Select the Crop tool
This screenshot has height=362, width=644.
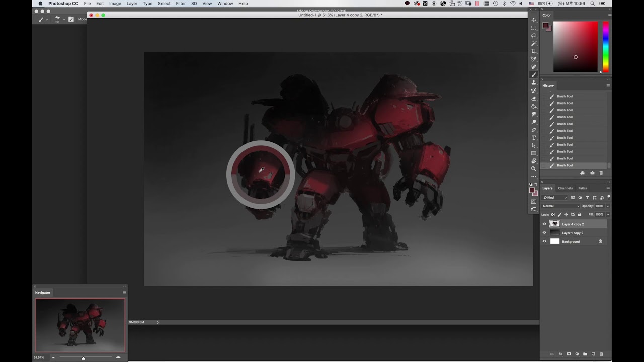[534, 51]
